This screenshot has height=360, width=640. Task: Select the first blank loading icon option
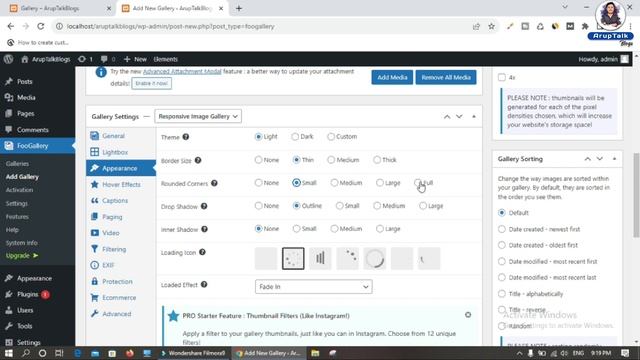tap(266, 258)
